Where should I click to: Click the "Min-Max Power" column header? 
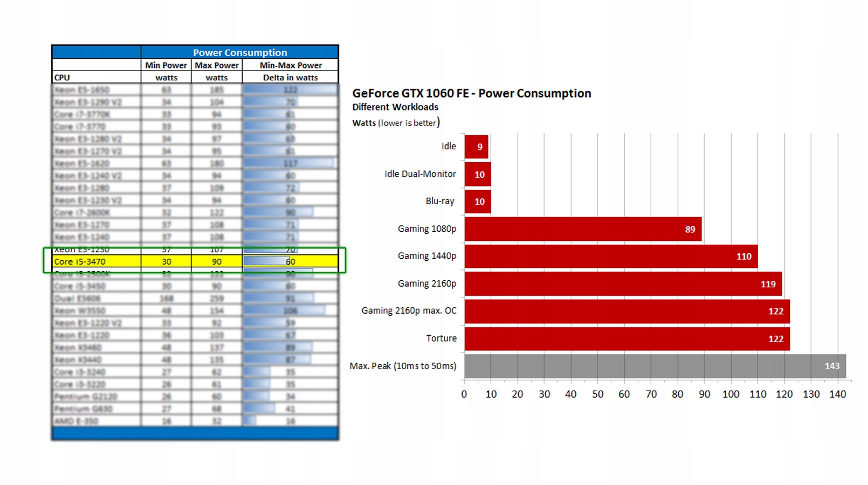(x=291, y=65)
